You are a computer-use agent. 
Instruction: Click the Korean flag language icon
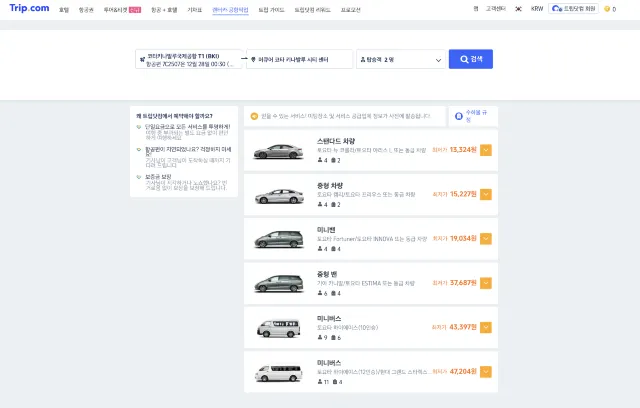click(517, 9)
